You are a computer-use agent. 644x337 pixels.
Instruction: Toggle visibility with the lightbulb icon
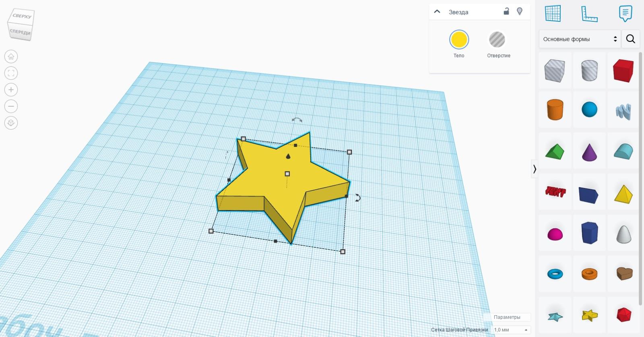click(520, 11)
